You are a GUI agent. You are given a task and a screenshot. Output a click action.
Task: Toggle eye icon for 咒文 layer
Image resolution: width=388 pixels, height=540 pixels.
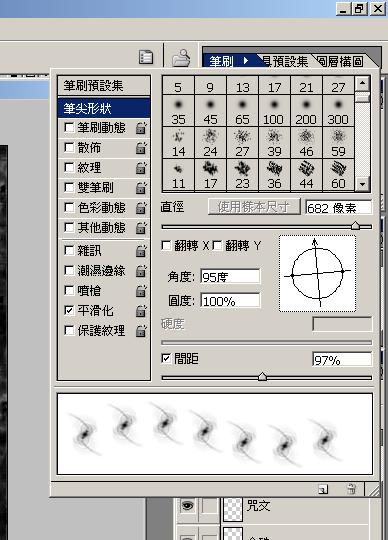pyautogui.click(x=187, y=506)
